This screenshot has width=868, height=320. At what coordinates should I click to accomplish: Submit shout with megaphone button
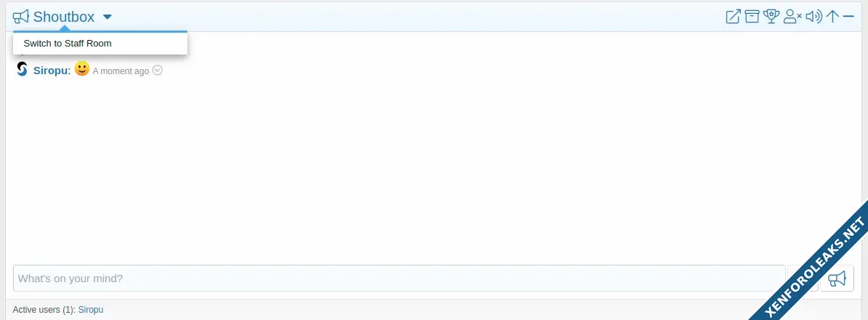pyautogui.click(x=837, y=279)
